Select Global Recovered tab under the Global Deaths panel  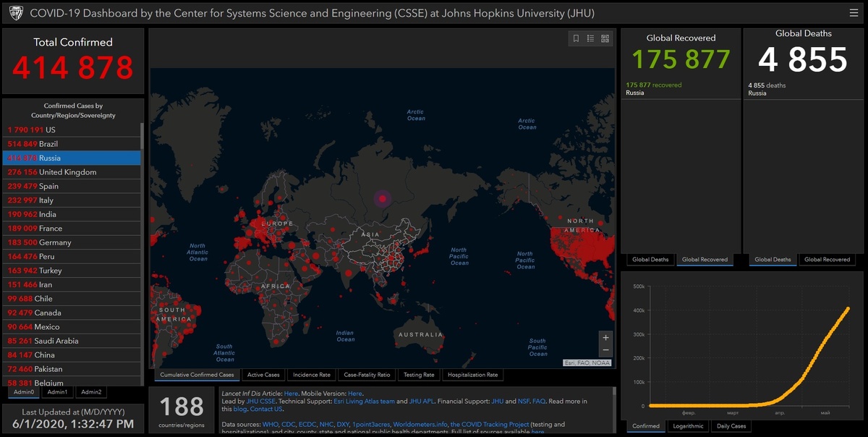click(827, 259)
